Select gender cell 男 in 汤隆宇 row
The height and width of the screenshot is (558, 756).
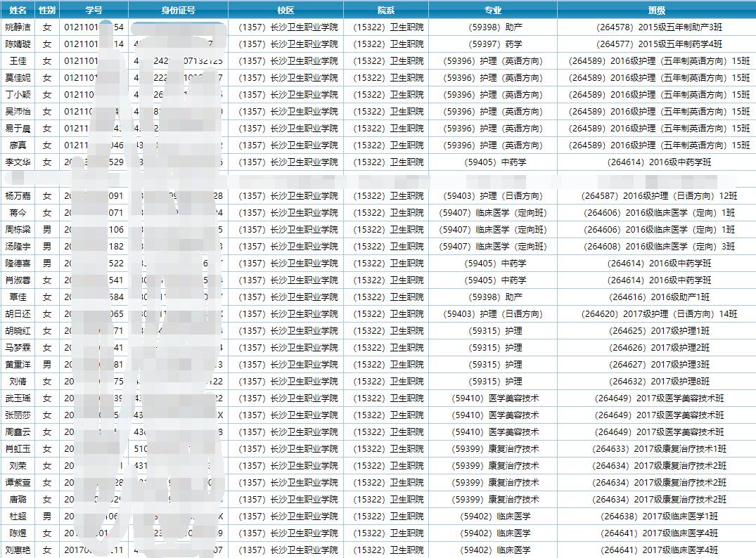[x=47, y=247]
